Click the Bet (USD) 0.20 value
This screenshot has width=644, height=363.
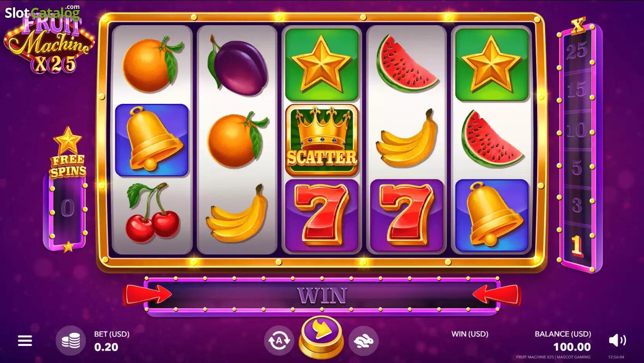(106, 347)
